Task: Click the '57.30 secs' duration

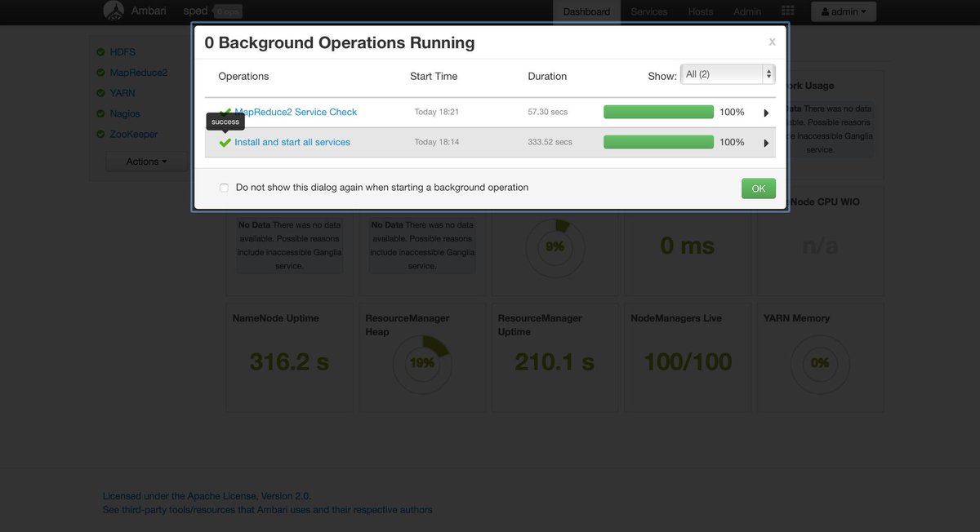Action: [548, 112]
